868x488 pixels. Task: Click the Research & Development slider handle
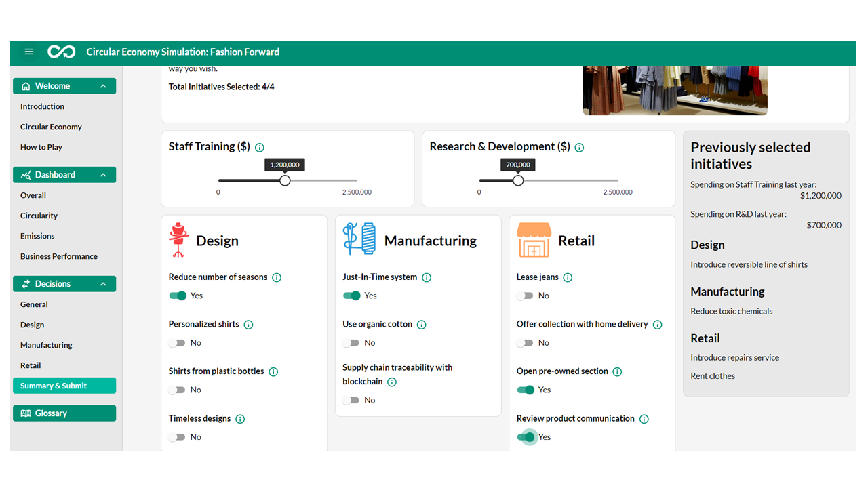pos(518,180)
